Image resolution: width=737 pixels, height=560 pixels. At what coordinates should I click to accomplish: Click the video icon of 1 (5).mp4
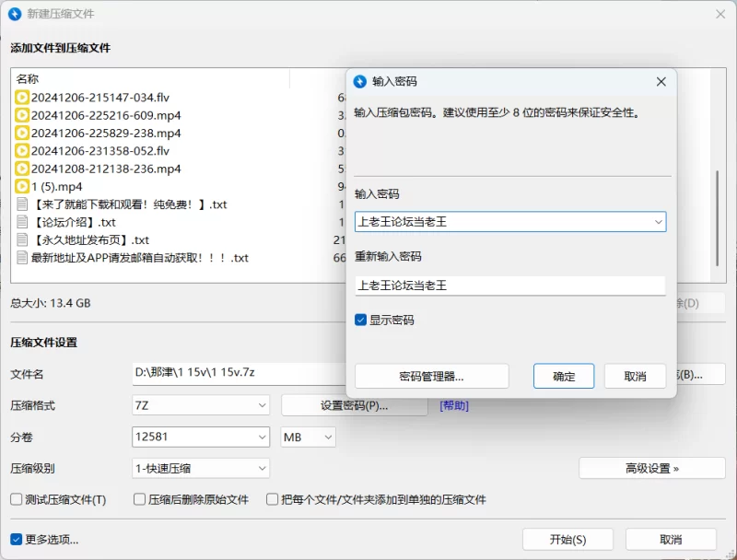21,186
